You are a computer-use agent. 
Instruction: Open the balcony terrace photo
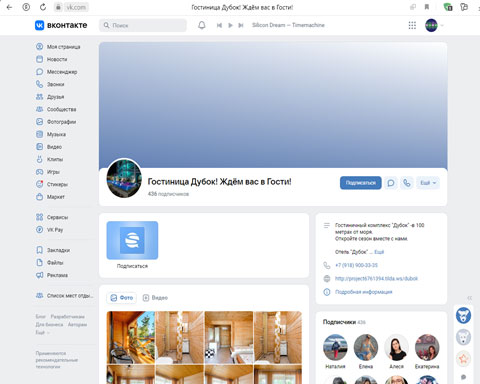pyautogui.click(x=131, y=337)
